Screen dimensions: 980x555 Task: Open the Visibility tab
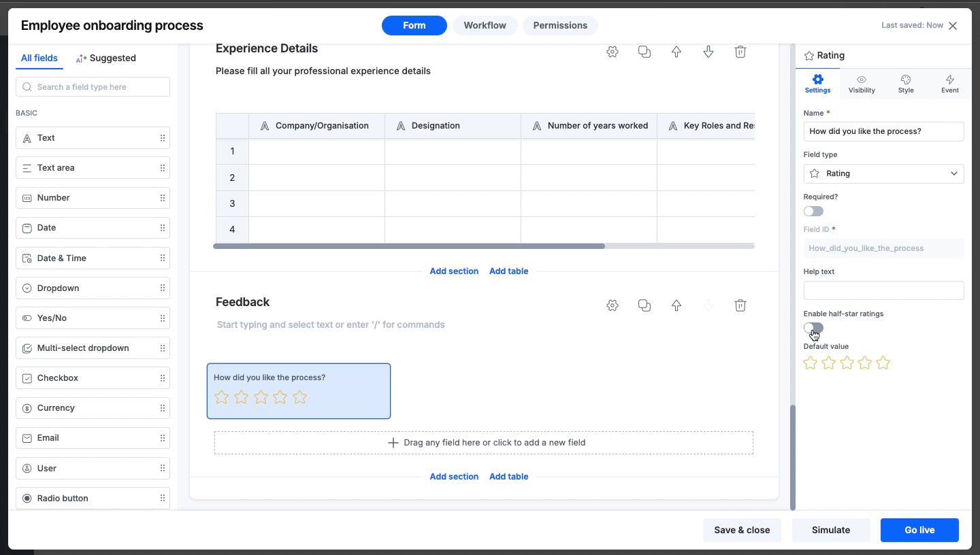tap(862, 84)
